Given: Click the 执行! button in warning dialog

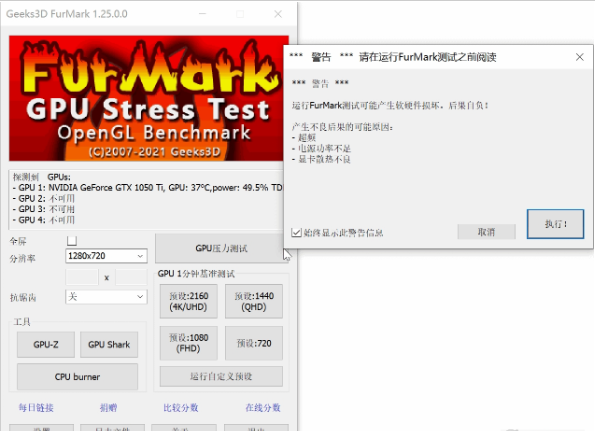Looking at the screenshot, I should pyautogui.click(x=555, y=224).
